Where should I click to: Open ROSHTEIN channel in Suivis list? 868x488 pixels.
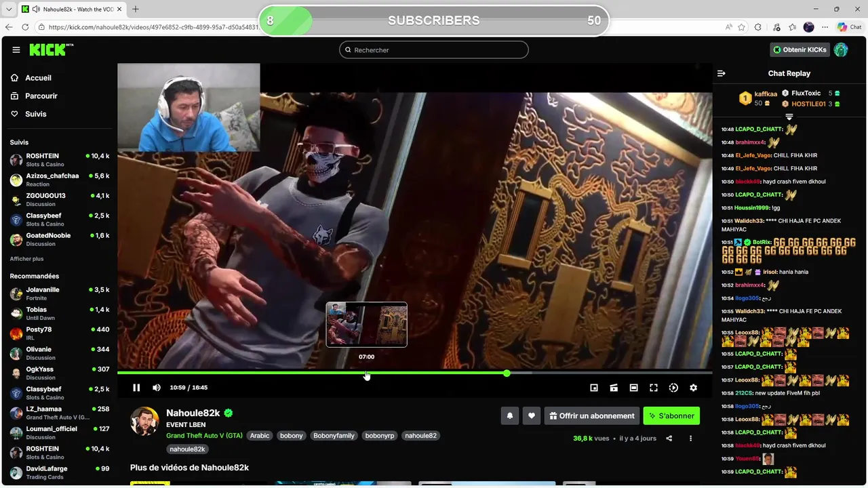click(x=60, y=160)
